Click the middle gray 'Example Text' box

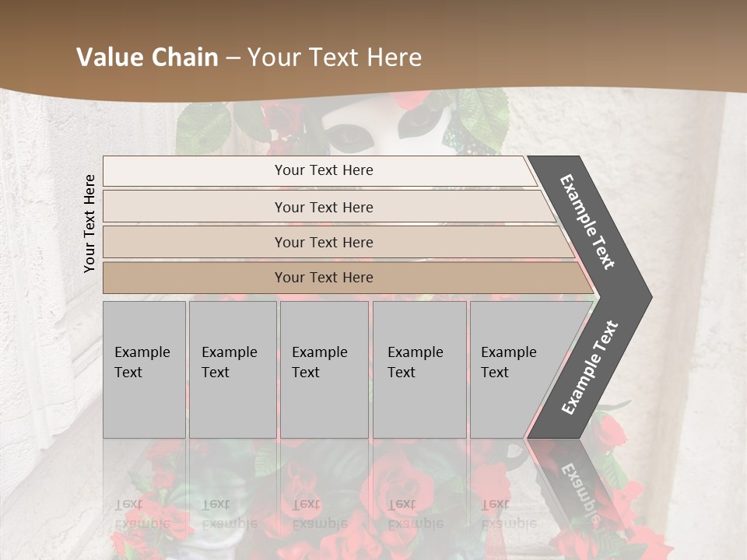pyautogui.click(x=324, y=369)
